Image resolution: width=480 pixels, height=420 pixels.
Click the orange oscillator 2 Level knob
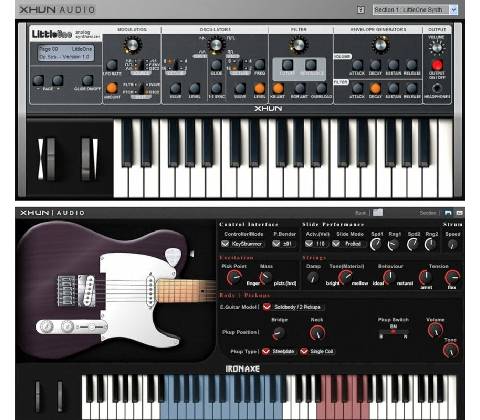click(x=259, y=88)
